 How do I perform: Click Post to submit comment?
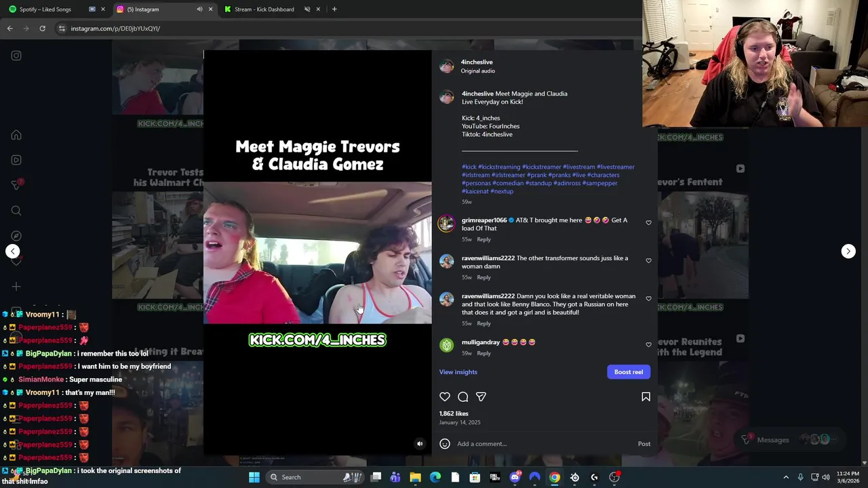(x=644, y=444)
